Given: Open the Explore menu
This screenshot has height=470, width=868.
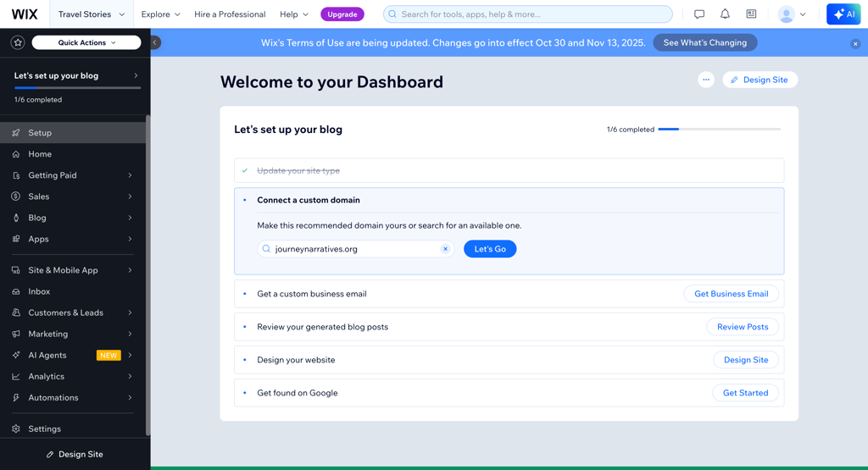Looking at the screenshot, I should point(160,14).
